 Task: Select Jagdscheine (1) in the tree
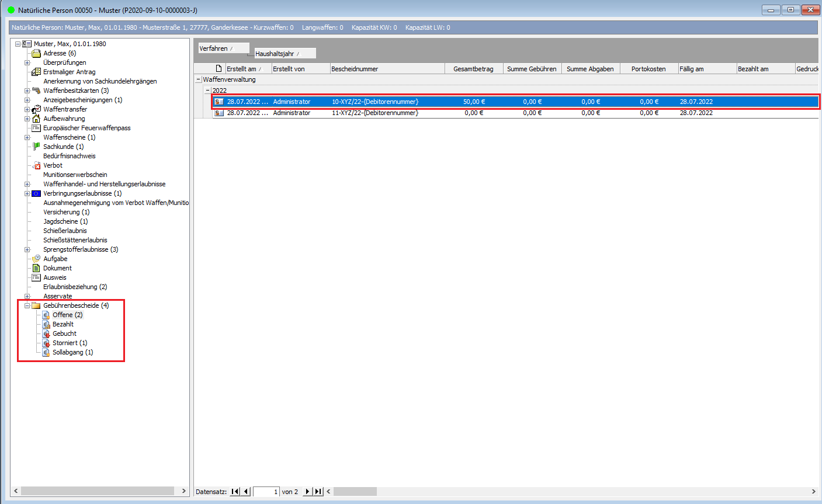(x=65, y=221)
